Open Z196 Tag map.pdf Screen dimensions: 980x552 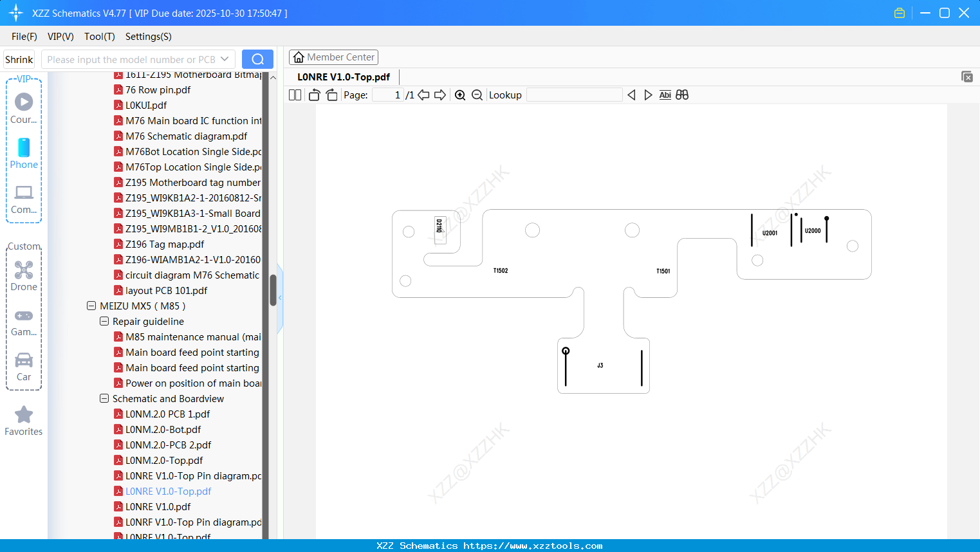pos(165,244)
